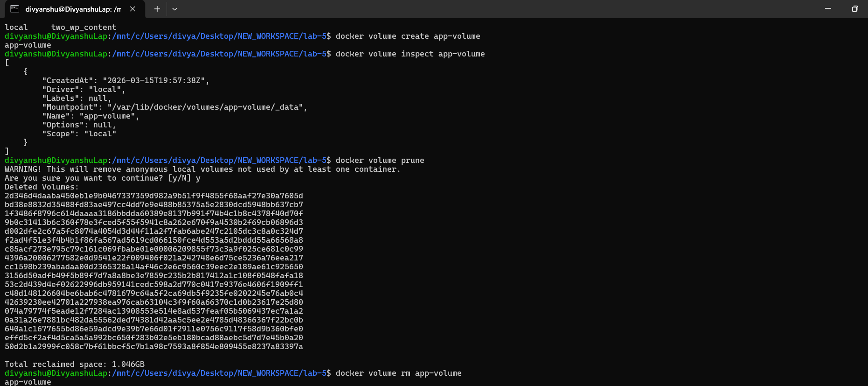Select the divyanshu@DivyanshuLap tab title
Image resolution: width=868 pixels, height=386 pixels.
coord(73,9)
